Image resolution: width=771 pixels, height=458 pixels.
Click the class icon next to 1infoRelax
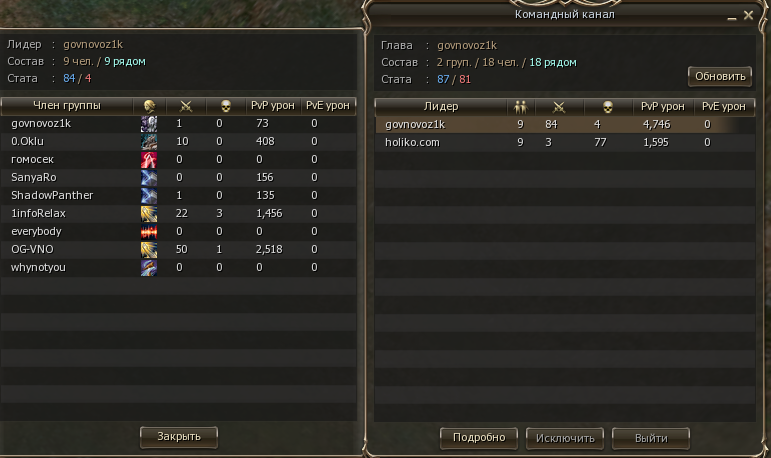tap(149, 214)
